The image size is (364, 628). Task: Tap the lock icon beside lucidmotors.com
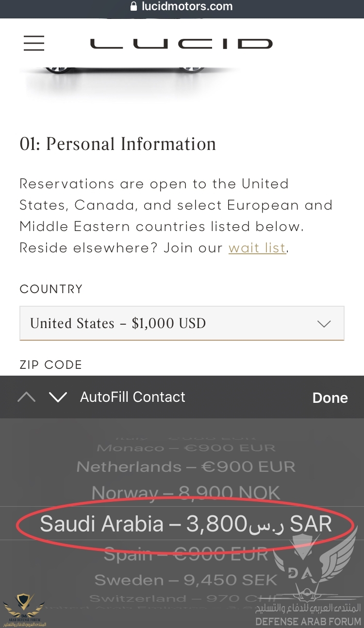coord(134,7)
